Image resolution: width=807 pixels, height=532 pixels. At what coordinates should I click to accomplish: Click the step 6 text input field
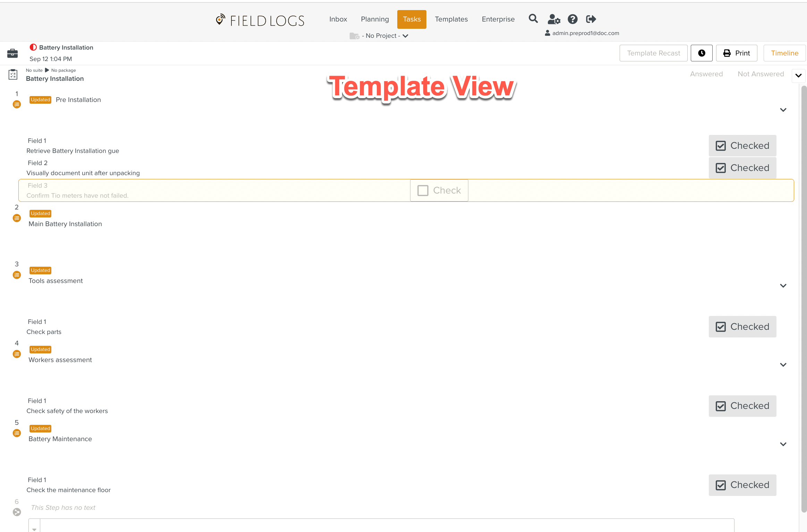click(x=387, y=525)
